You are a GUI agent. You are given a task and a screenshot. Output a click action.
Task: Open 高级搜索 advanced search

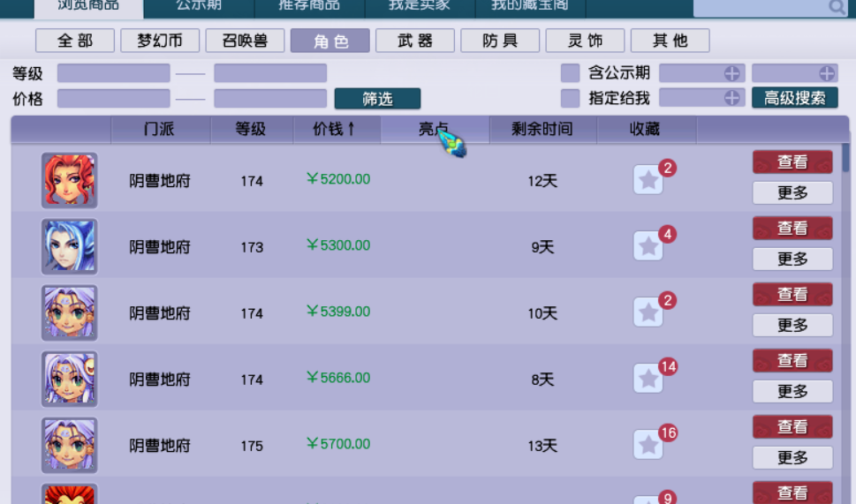pyautogui.click(x=795, y=98)
